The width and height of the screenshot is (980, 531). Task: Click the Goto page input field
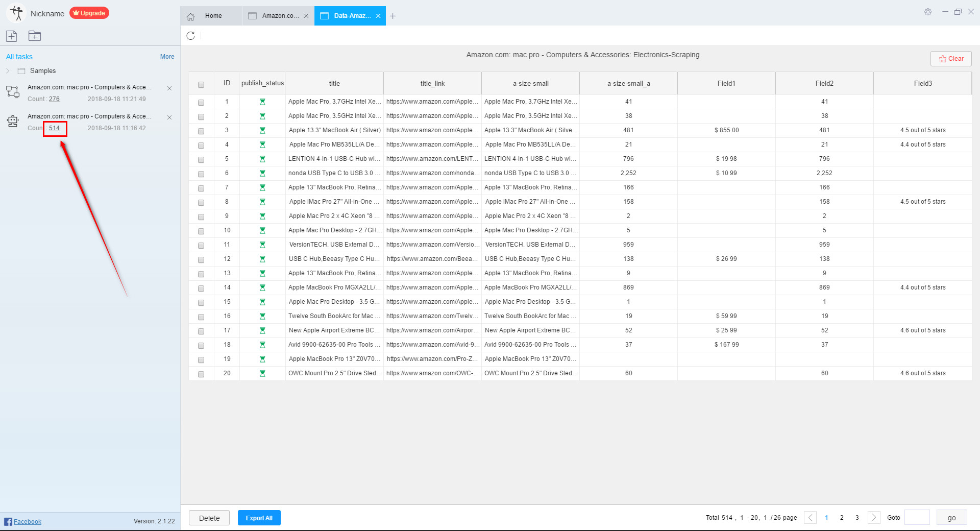click(917, 518)
